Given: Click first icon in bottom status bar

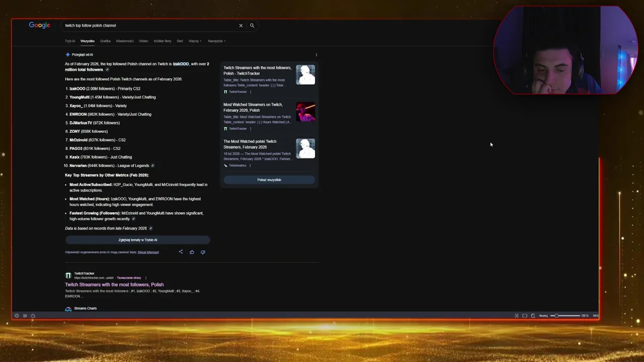Looking at the screenshot, I should click(x=17, y=316).
